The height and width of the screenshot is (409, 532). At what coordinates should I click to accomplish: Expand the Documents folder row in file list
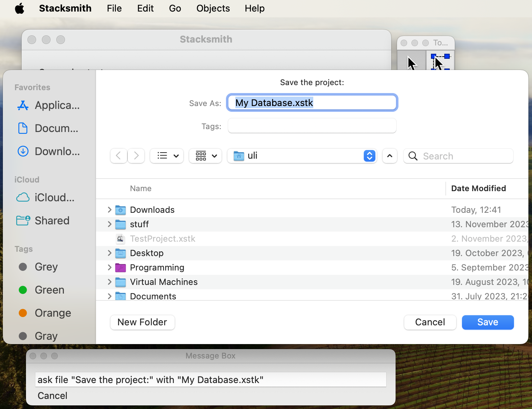click(x=109, y=296)
